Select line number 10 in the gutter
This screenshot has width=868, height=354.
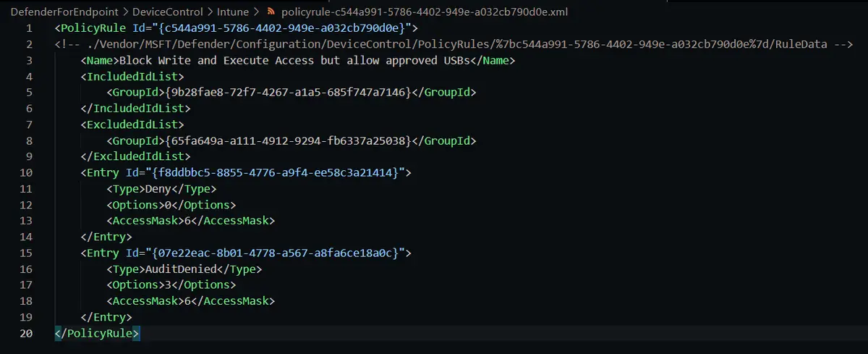coord(25,172)
